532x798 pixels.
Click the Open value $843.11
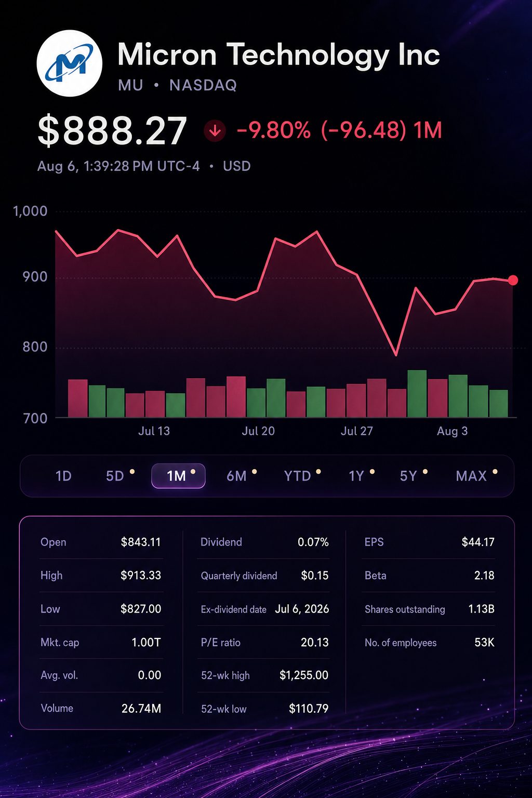(141, 542)
